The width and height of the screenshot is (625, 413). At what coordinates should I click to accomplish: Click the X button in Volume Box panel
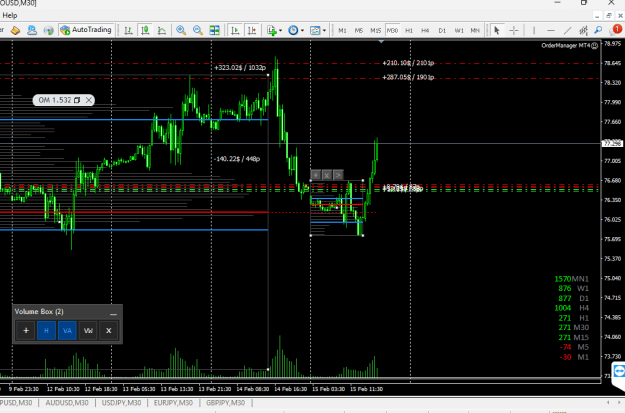(x=108, y=330)
